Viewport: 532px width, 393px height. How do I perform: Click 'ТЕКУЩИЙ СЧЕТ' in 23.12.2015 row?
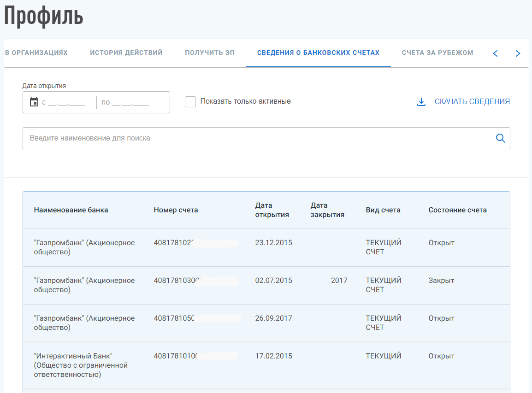point(384,247)
